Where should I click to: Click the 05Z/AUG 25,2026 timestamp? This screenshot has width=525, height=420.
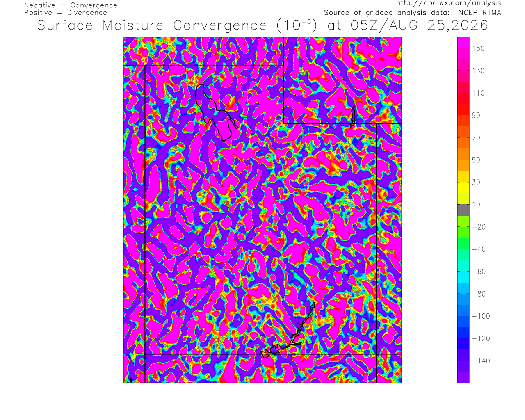point(419,25)
